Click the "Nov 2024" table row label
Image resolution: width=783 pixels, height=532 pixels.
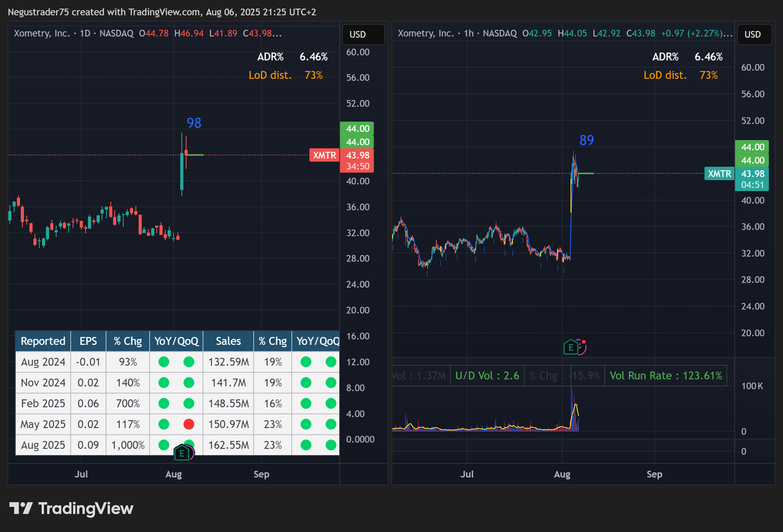pyautogui.click(x=43, y=383)
